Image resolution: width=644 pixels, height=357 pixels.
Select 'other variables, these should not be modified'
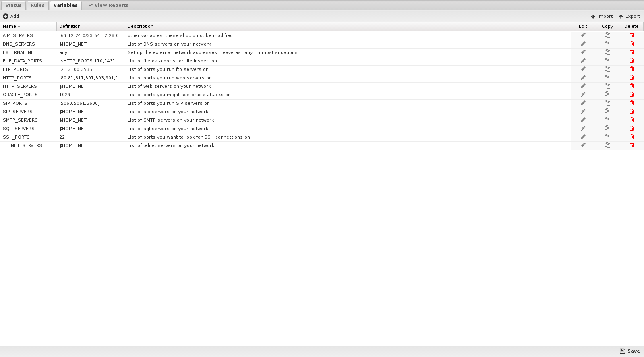coord(180,35)
